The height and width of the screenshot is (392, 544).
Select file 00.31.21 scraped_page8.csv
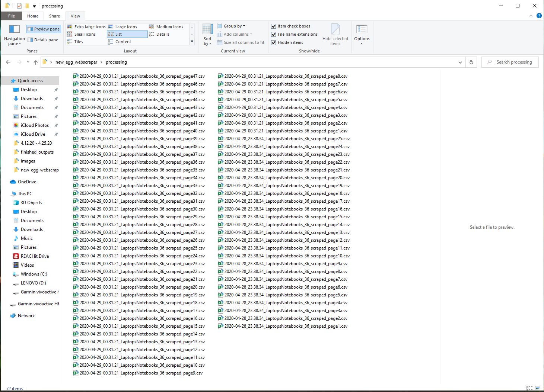pos(283,76)
